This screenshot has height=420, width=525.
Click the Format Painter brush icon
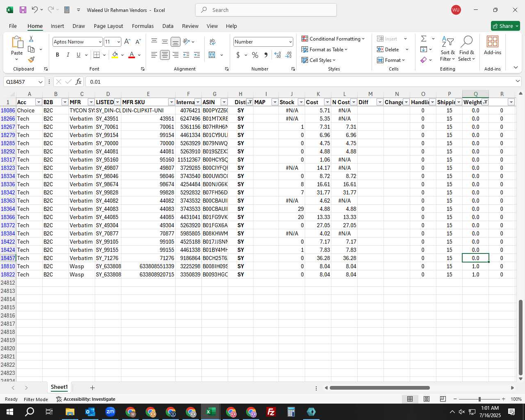pyautogui.click(x=31, y=60)
